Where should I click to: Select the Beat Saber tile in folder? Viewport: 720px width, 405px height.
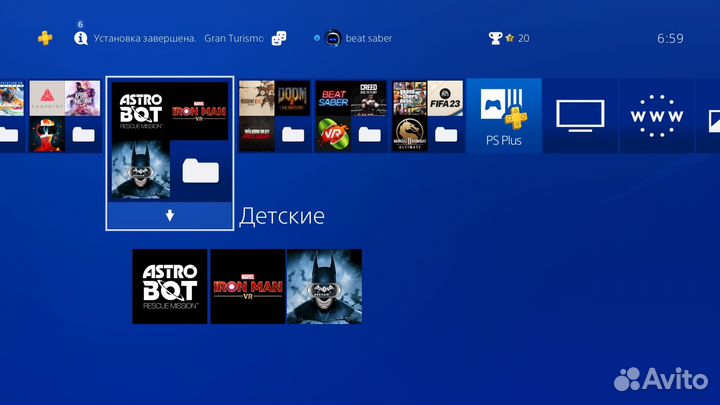333,98
